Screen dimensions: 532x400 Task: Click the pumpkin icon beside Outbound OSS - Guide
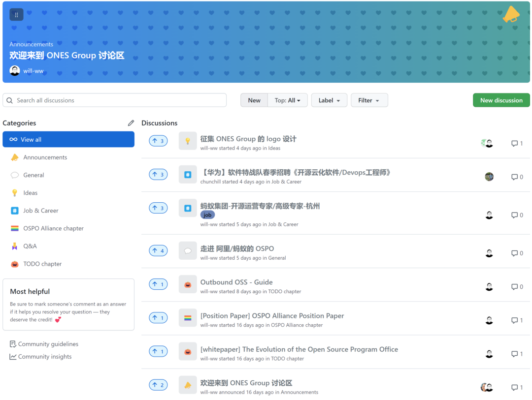point(188,284)
